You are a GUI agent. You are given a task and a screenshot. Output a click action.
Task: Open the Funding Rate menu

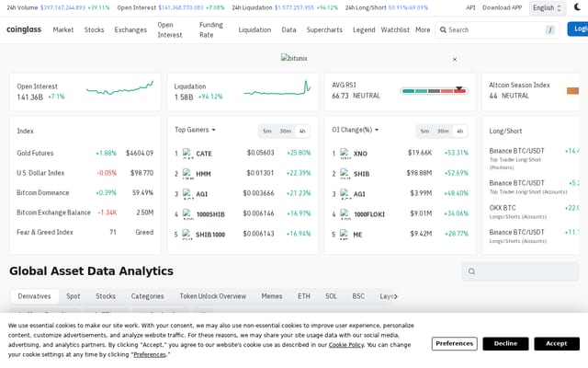pyautogui.click(x=211, y=29)
